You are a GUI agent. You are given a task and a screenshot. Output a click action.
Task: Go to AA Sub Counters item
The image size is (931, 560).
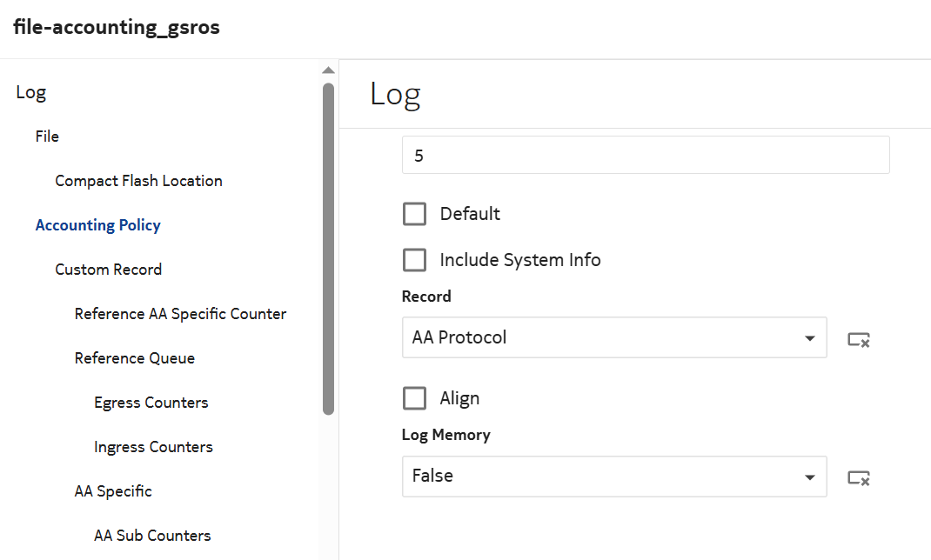[152, 536]
